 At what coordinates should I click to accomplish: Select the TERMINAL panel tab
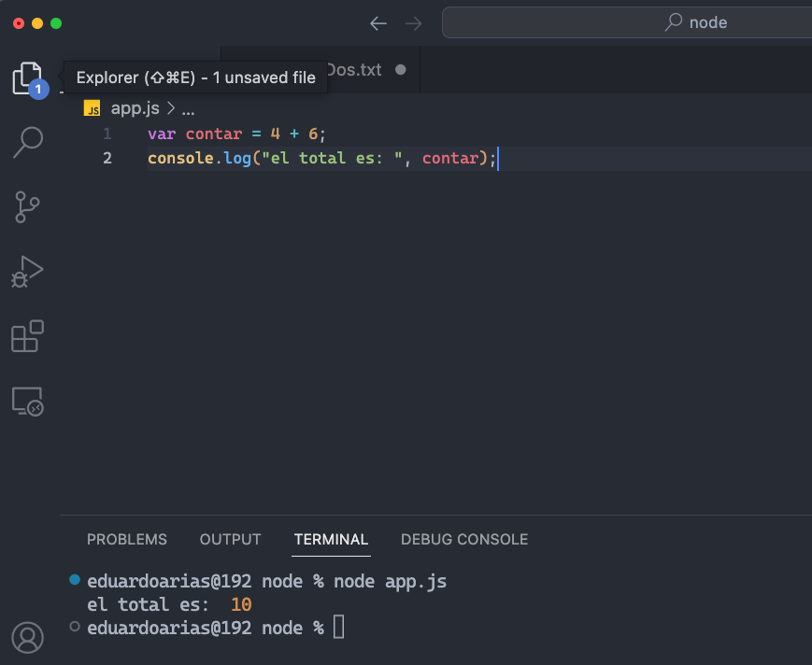tap(331, 539)
